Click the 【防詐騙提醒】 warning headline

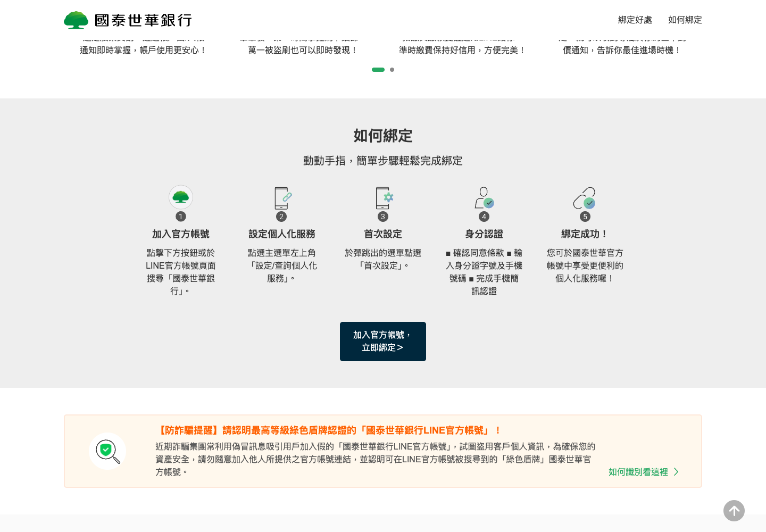tap(328, 430)
